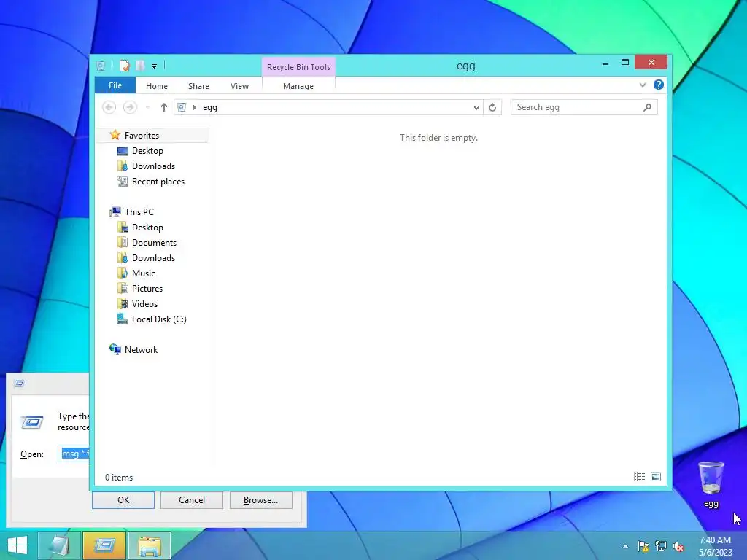
Task: Open Desktop under This PC
Action: pos(147,227)
